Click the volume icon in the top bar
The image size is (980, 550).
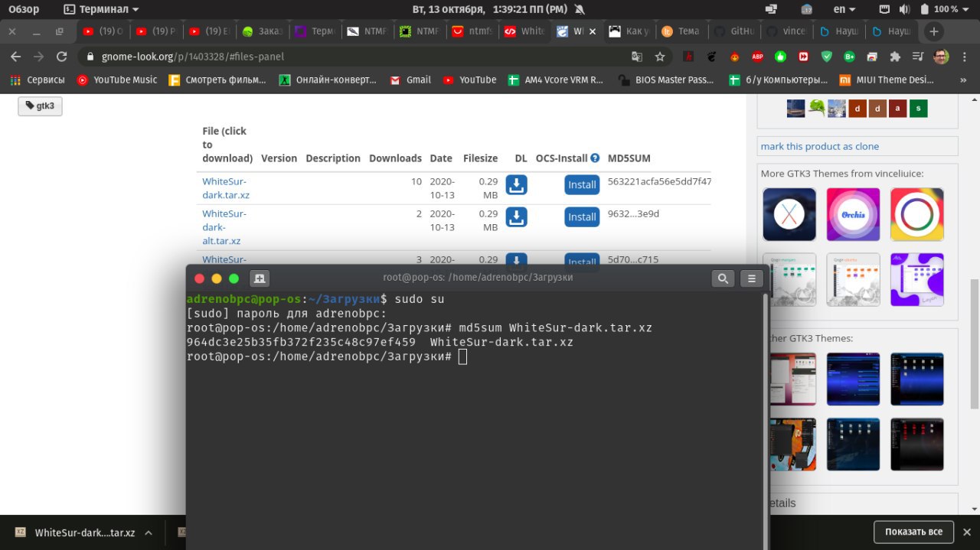(x=904, y=9)
